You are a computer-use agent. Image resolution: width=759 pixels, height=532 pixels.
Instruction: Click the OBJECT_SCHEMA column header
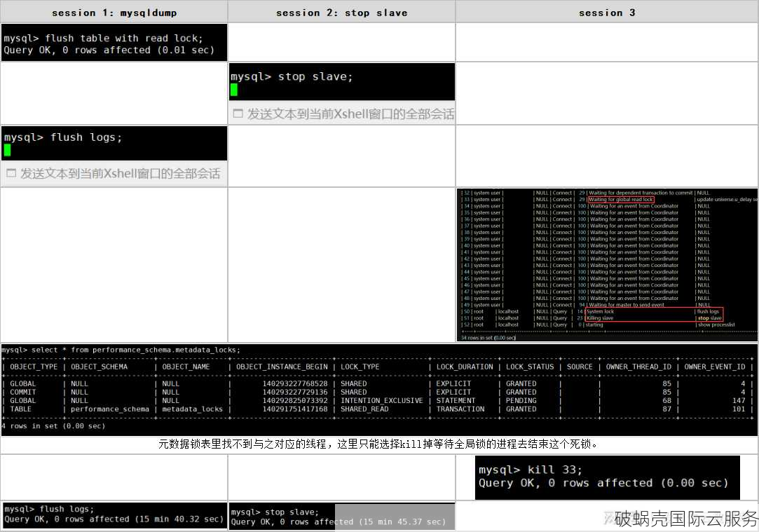(100, 367)
